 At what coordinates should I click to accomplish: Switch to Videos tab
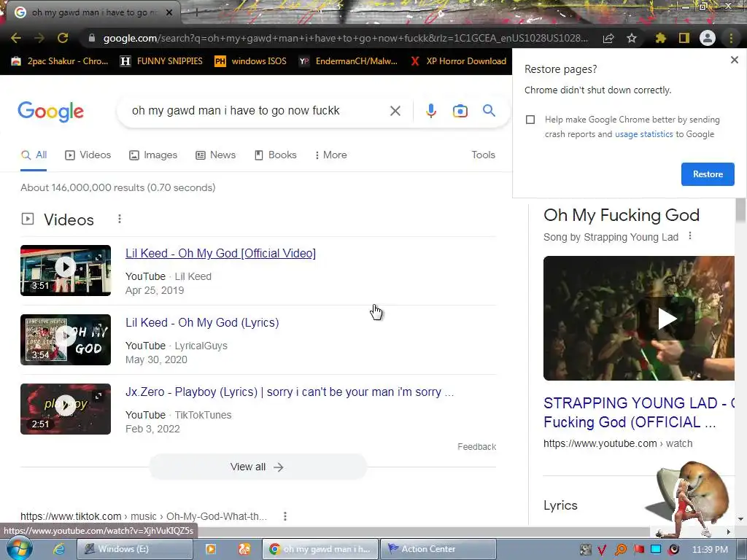click(x=88, y=155)
